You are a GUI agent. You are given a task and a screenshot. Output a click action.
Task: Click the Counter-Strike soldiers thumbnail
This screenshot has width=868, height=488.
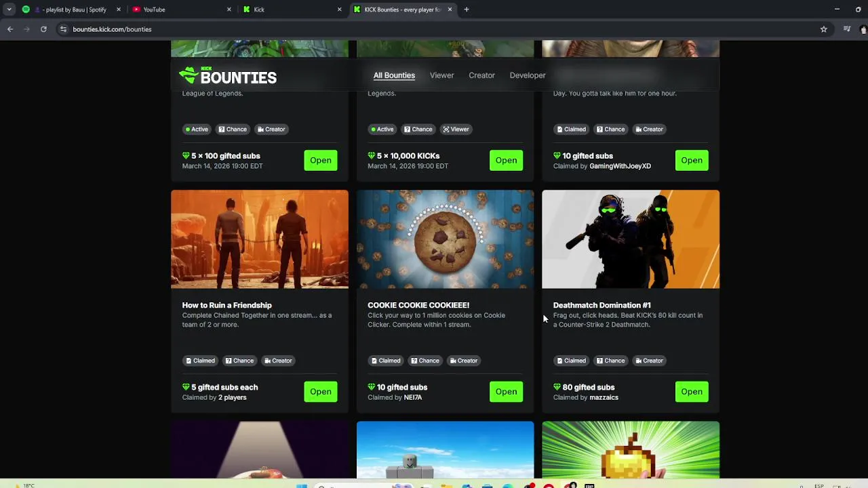[631, 239]
